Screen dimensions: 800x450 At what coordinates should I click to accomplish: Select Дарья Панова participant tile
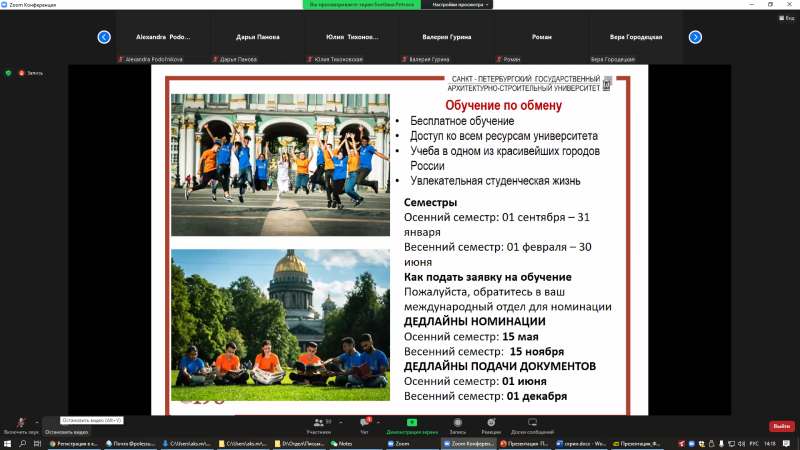pos(258,37)
